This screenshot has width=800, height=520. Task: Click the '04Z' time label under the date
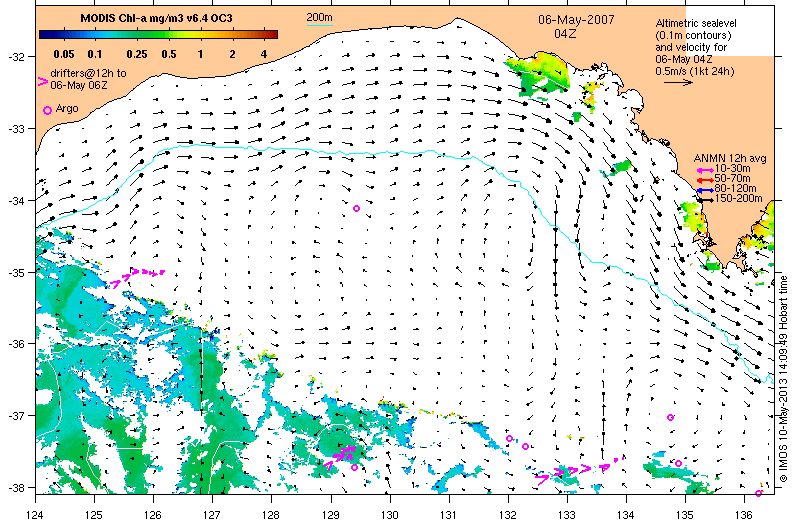[565, 34]
